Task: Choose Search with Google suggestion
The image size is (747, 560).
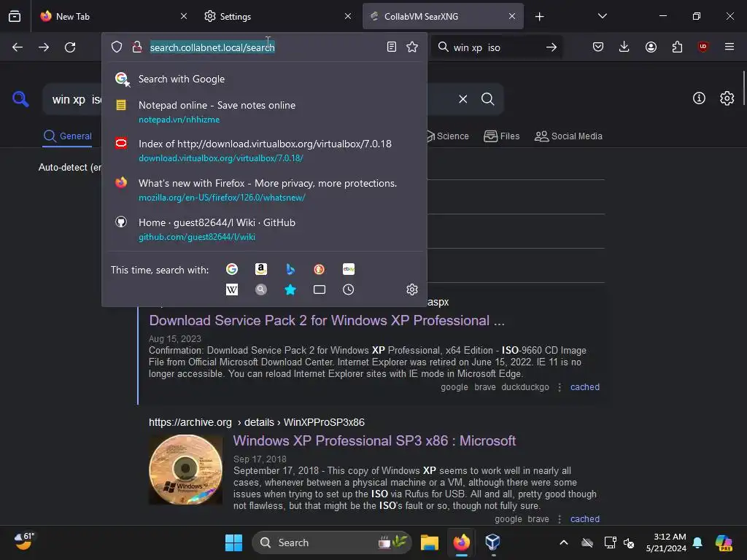Action: pos(264,79)
